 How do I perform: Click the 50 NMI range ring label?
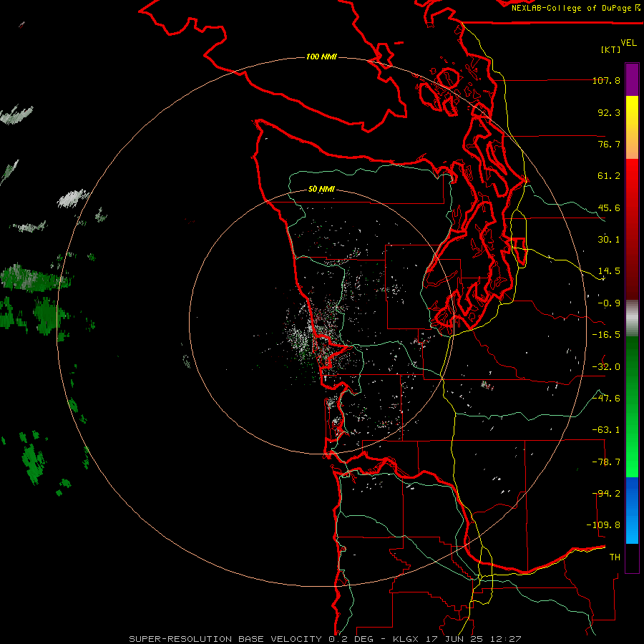[x=321, y=190]
